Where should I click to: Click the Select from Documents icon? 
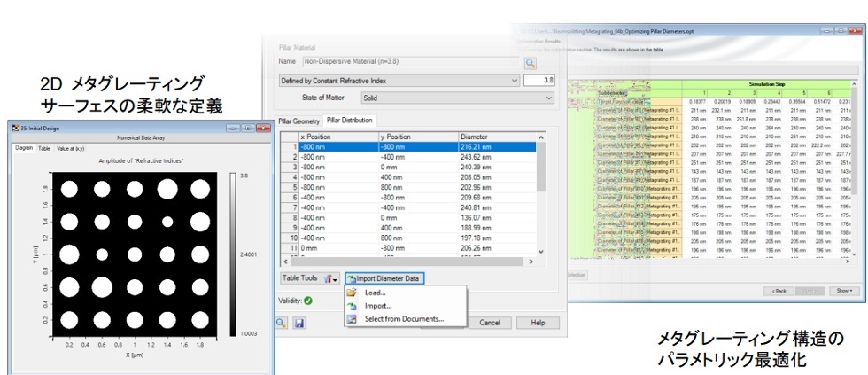pos(352,319)
